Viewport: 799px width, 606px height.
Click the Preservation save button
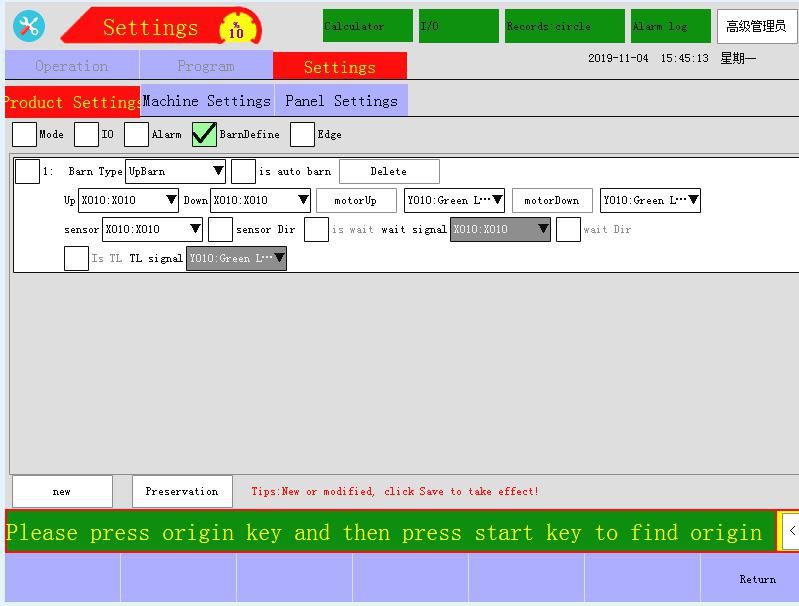click(x=182, y=491)
